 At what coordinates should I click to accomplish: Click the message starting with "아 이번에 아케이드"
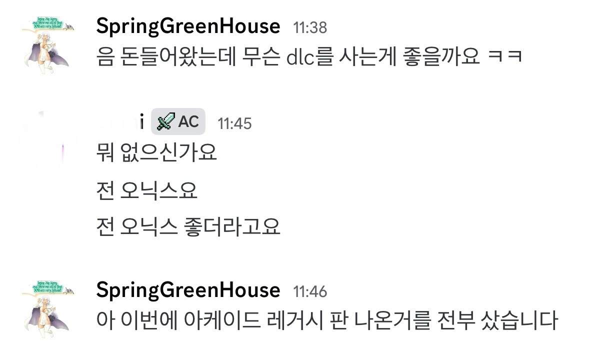coord(326,320)
